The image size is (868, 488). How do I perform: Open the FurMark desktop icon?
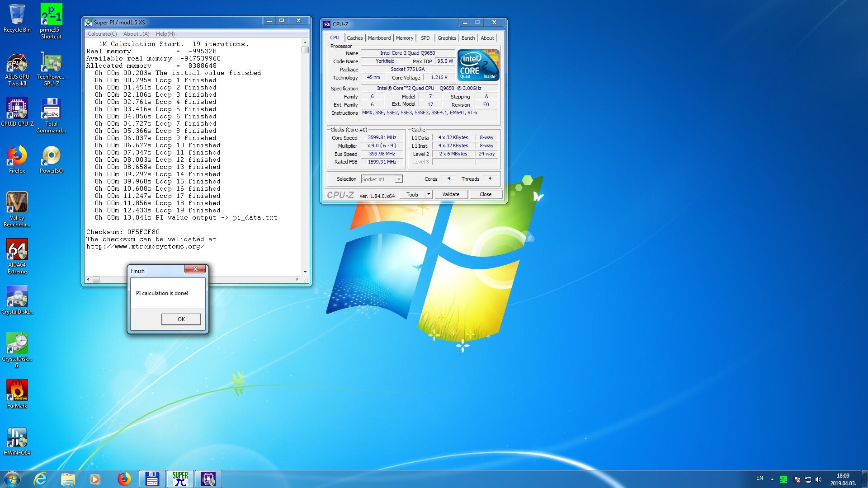click(17, 394)
